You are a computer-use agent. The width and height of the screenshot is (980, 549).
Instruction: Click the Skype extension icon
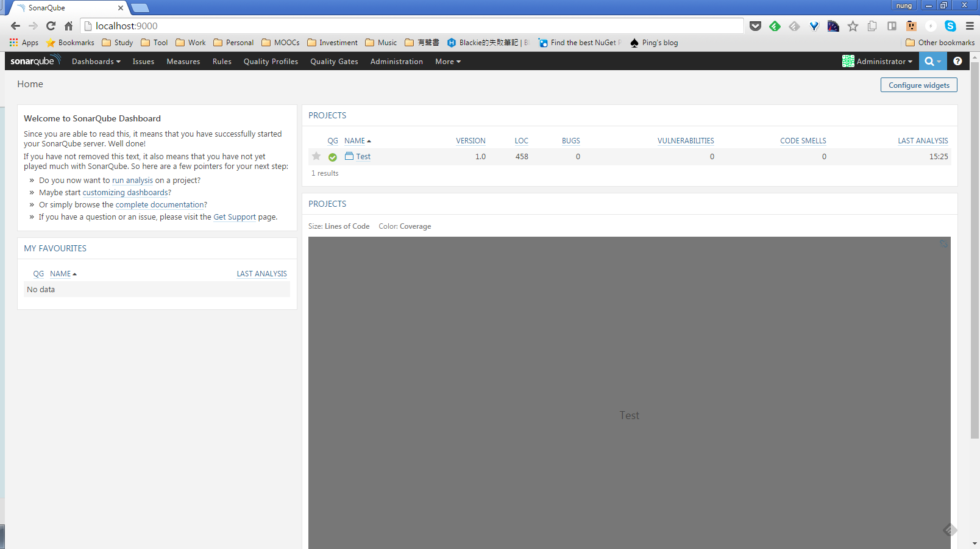950,26
